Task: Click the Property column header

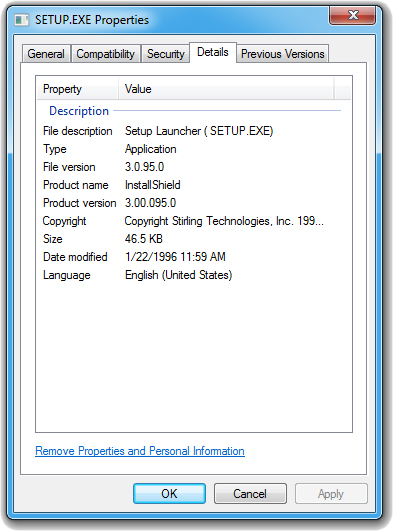Action: point(78,89)
